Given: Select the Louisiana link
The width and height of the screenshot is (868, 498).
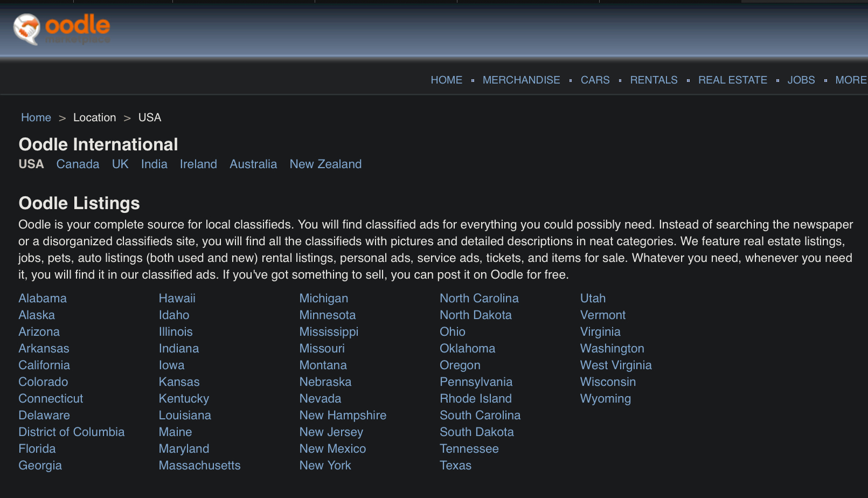Looking at the screenshot, I should [185, 416].
